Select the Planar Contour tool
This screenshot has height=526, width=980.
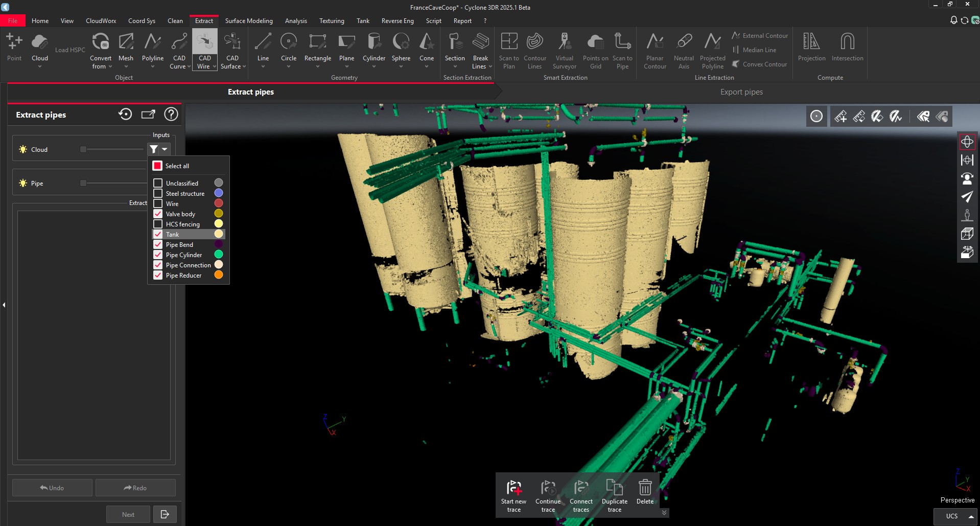pos(655,49)
